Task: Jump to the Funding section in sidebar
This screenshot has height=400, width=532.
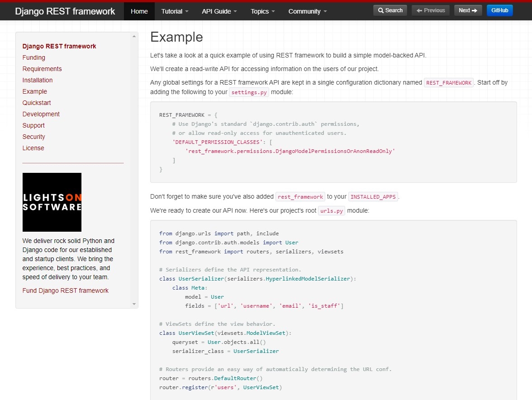Action: coord(33,57)
